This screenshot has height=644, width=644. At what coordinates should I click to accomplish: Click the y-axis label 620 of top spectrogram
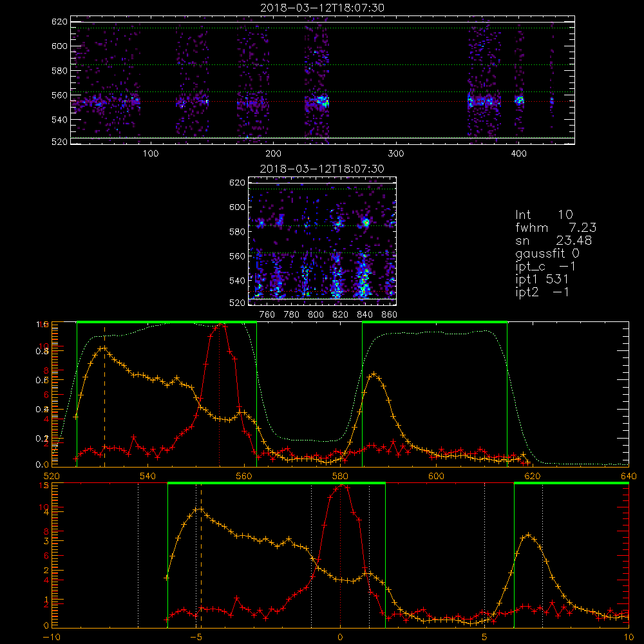59,22
